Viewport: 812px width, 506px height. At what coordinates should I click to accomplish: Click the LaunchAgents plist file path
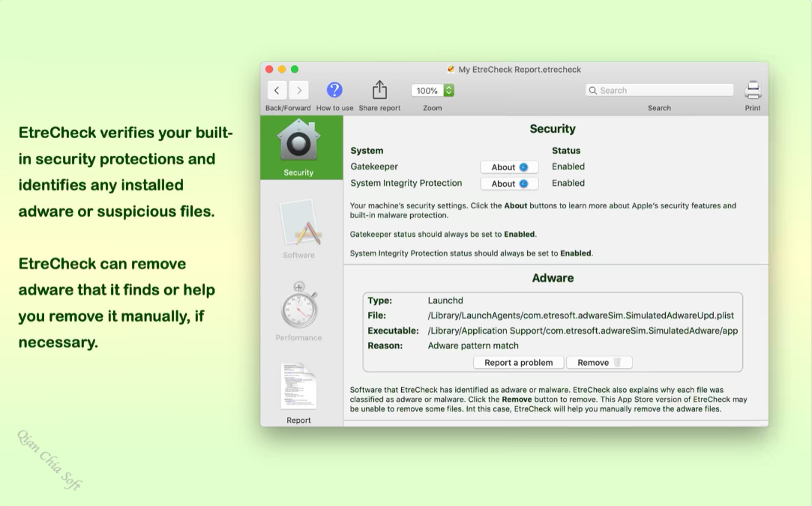[580, 316]
